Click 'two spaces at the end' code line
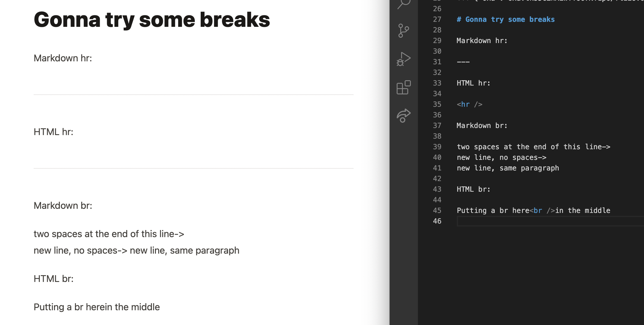 (x=533, y=147)
